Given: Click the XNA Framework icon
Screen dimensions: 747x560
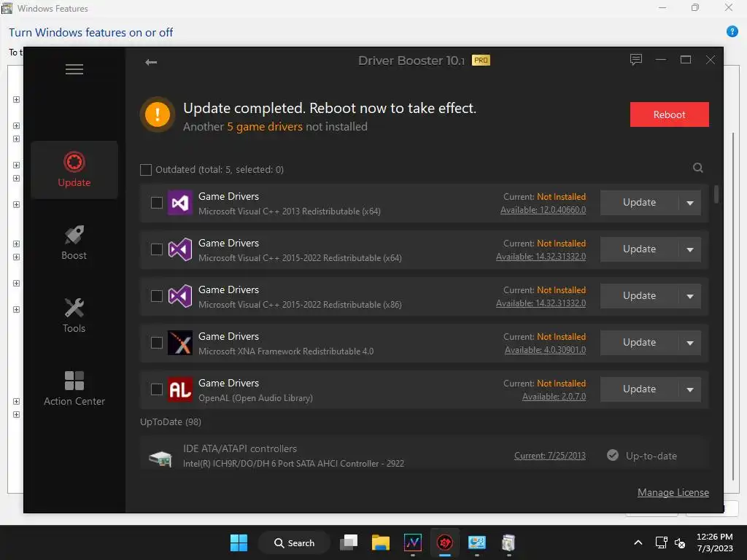Looking at the screenshot, I should [180, 343].
